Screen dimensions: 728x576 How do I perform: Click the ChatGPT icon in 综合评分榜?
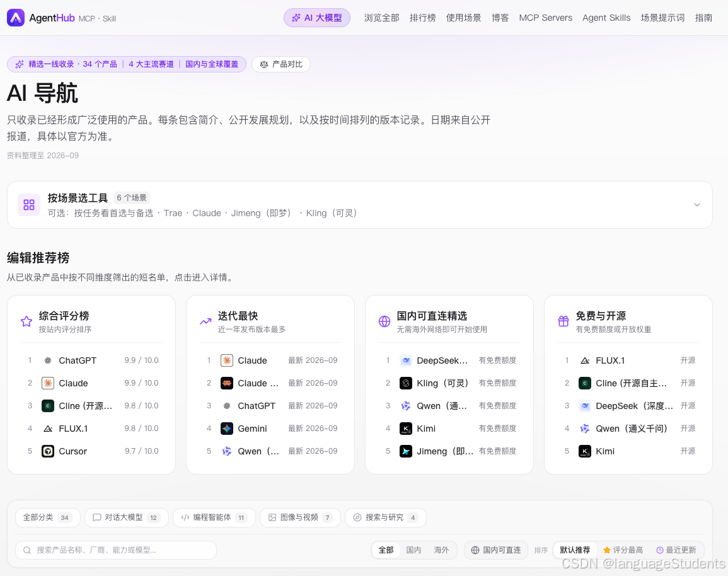(48, 360)
